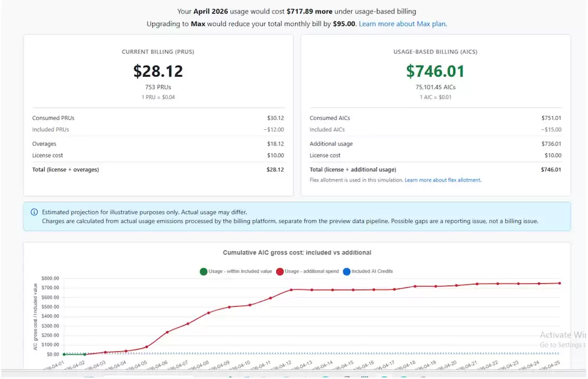Hide the 'Usage - additional spend' series label
588x379 pixels.
312,271
